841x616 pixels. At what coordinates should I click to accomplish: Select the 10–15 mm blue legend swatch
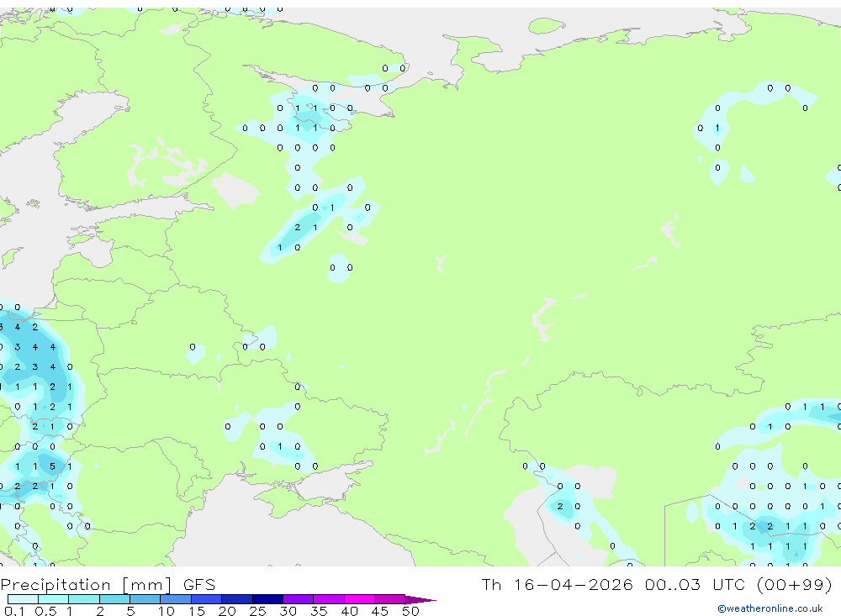click(176, 599)
